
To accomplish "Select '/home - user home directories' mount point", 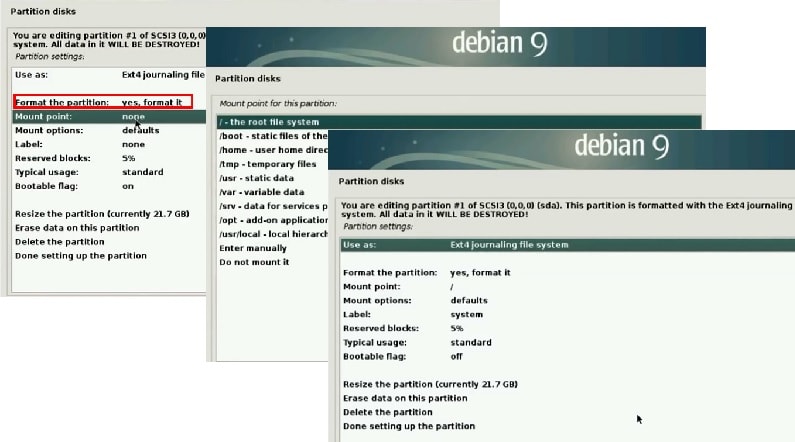I will 273,150.
